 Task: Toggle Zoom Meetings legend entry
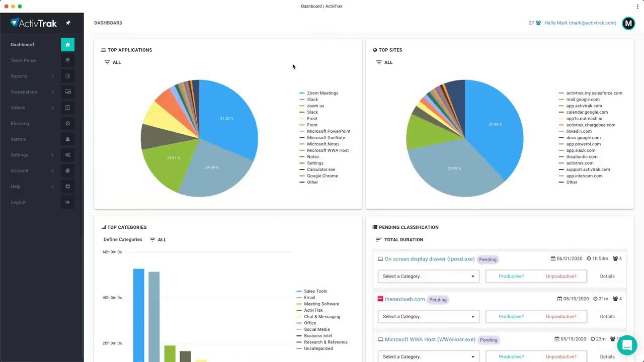coord(319,93)
